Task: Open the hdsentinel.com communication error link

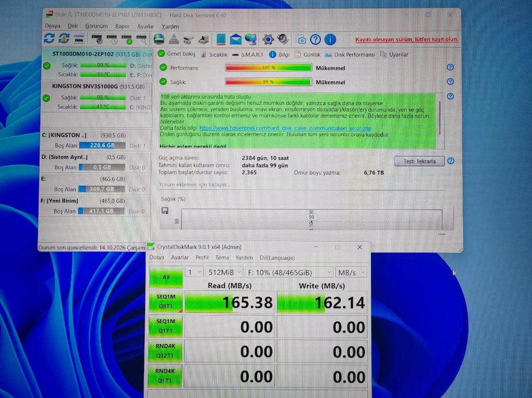Action: pos(285,128)
